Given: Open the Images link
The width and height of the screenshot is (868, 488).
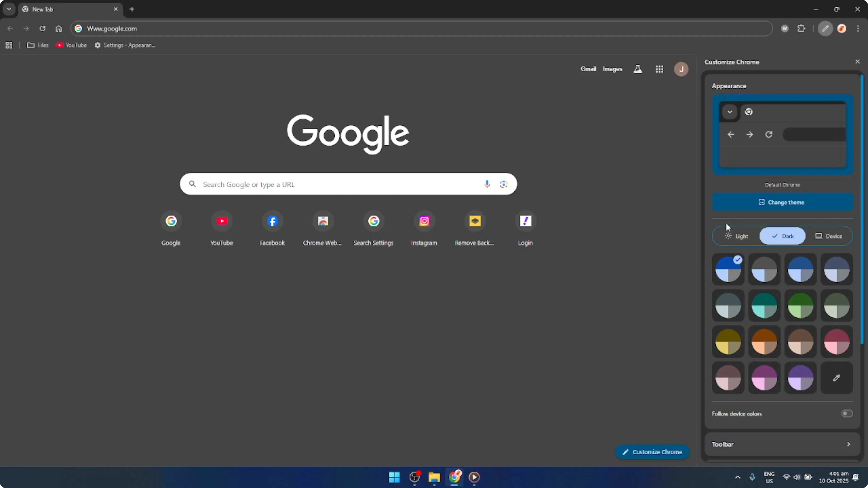Looking at the screenshot, I should (612, 69).
